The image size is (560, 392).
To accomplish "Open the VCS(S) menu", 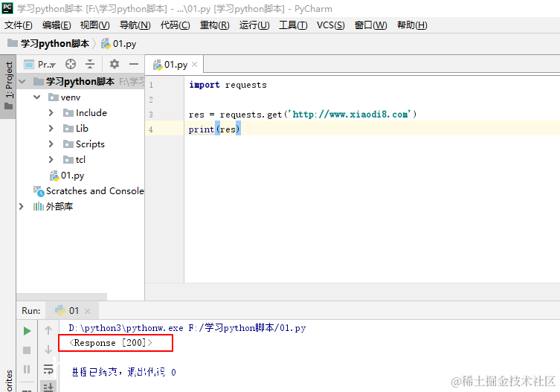I will (x=331, y=25).
